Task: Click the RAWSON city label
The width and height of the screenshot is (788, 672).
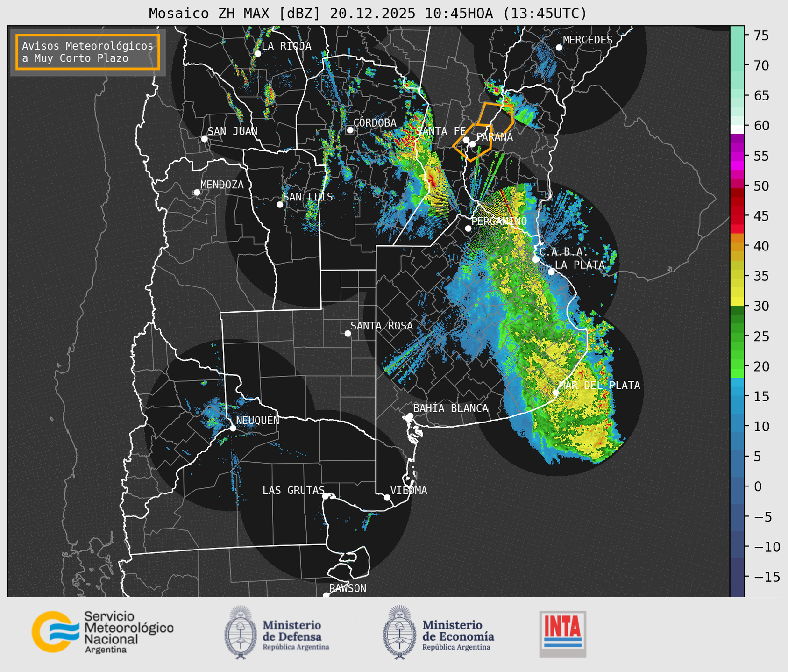Action: point(348,588)
